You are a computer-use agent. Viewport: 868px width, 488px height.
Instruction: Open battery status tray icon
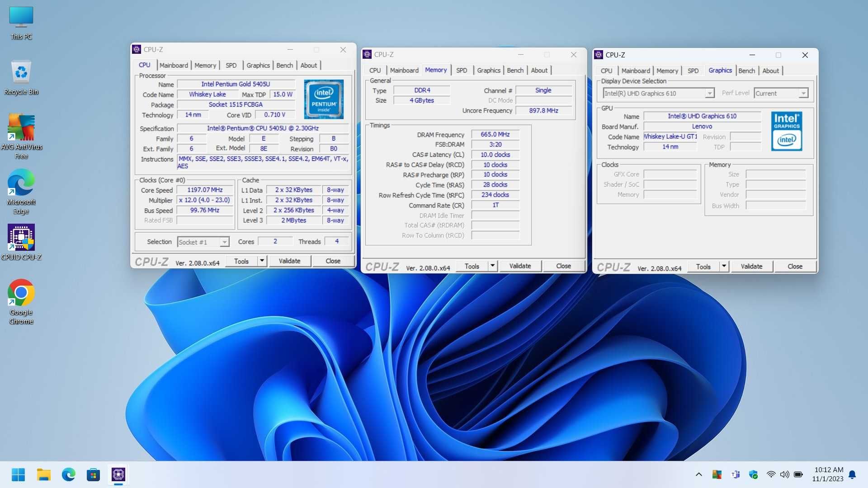(x=798, y=474)
